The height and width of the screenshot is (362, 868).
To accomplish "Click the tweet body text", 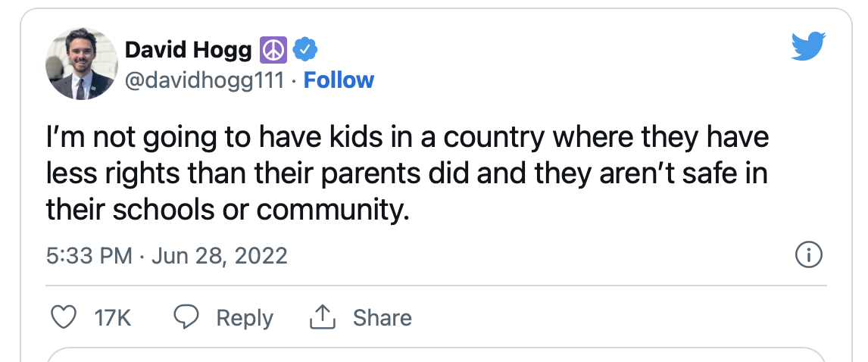I will [407, 173].
